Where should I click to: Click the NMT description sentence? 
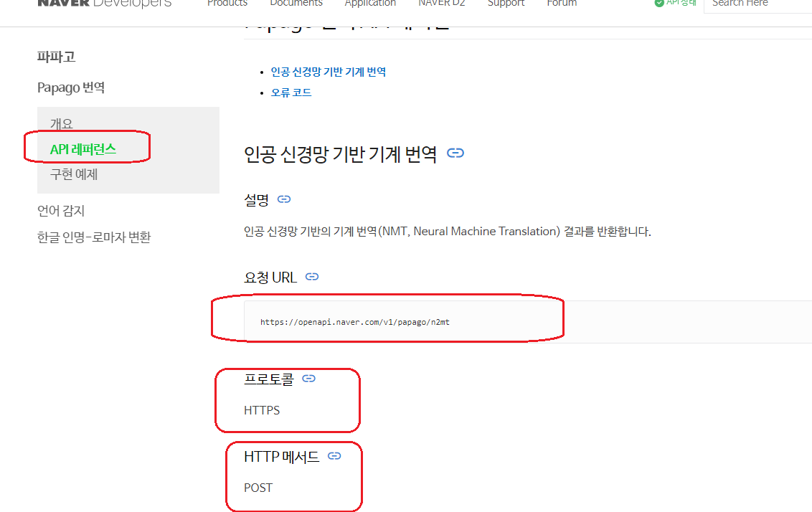(447, 232)
